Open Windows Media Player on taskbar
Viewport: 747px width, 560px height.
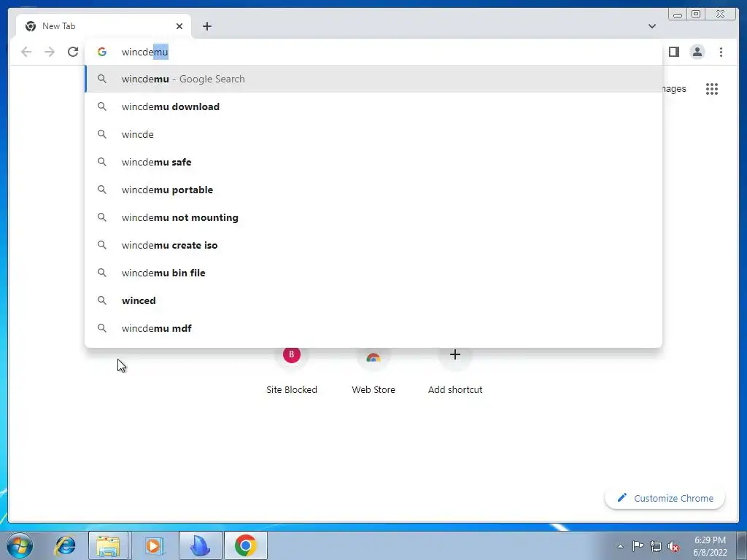(153, 545)
